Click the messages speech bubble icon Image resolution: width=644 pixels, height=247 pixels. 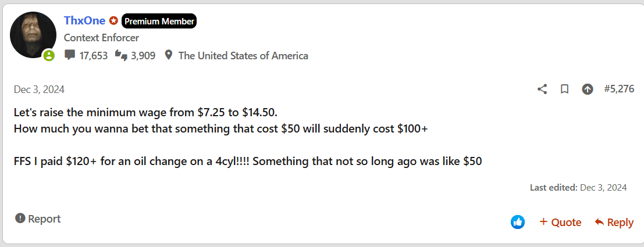70,55
